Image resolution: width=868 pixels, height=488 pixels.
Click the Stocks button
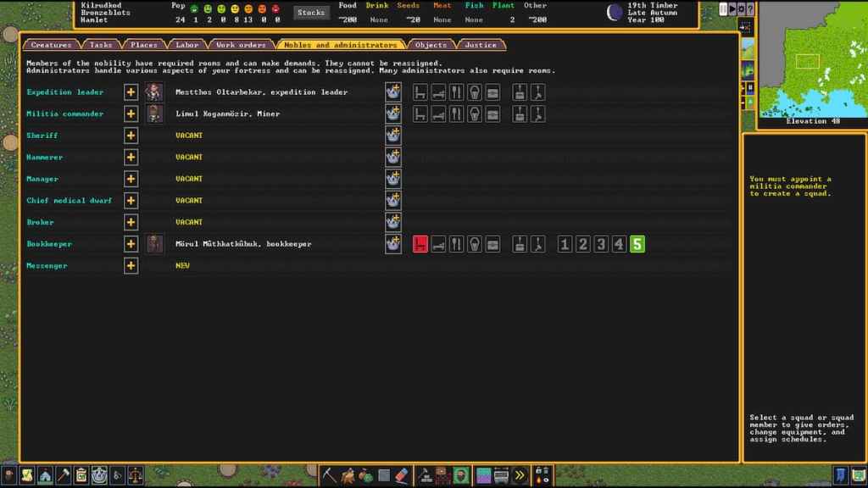click(x=311, y=13)
